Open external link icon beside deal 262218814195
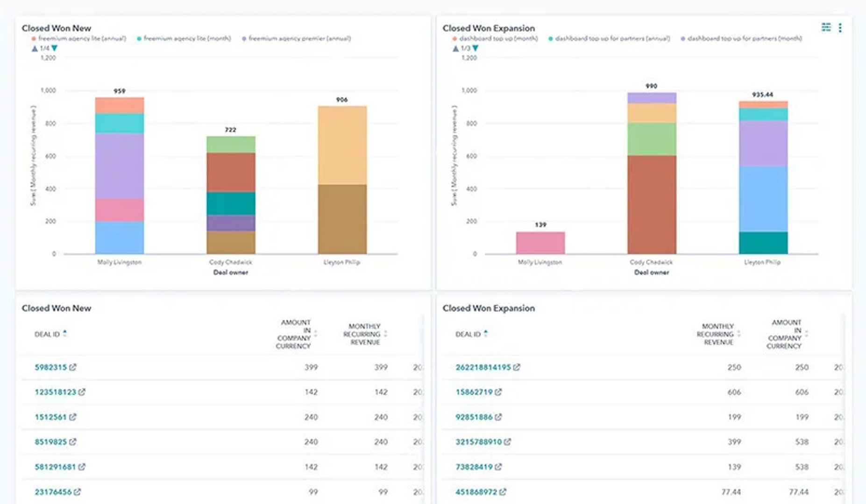Screen dimensions: 866x504 coord(517,367)
